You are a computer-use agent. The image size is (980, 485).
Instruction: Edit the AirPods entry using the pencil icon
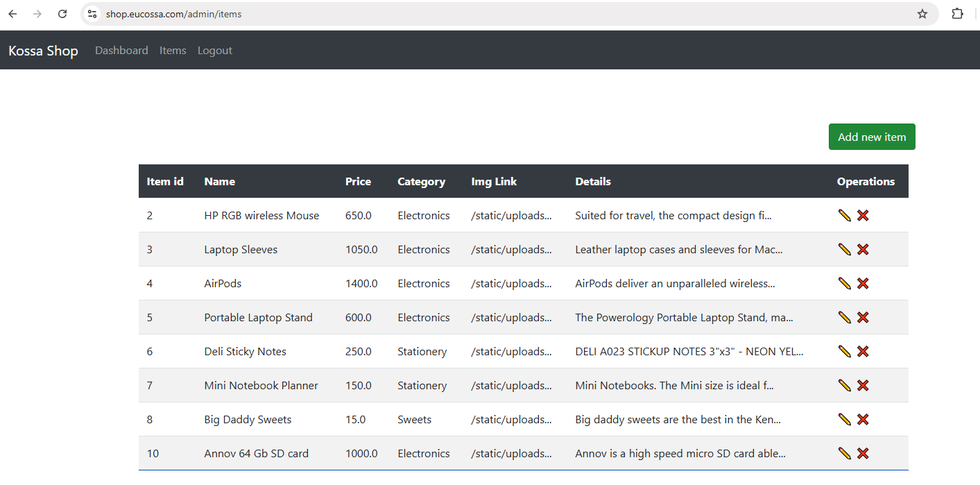(x=845, y=283)
